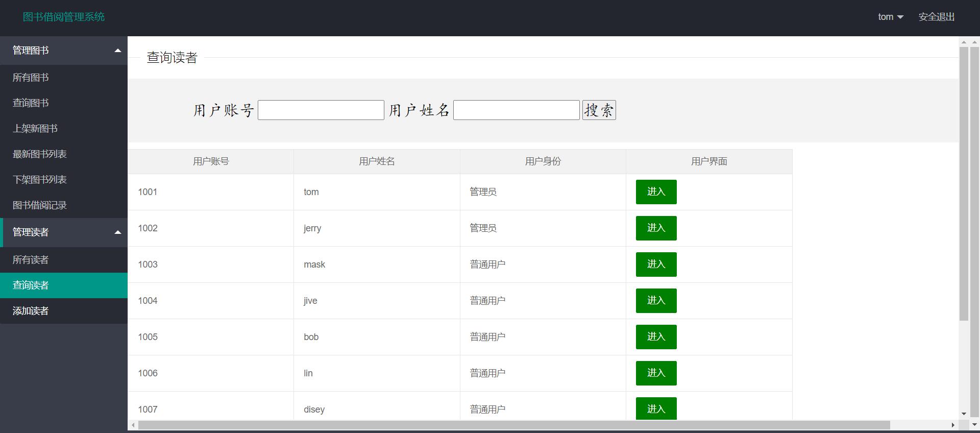The height and width of the screenshot is (433, 980).
Task: Click the 用户身份 column header
Action: point(543,162)
